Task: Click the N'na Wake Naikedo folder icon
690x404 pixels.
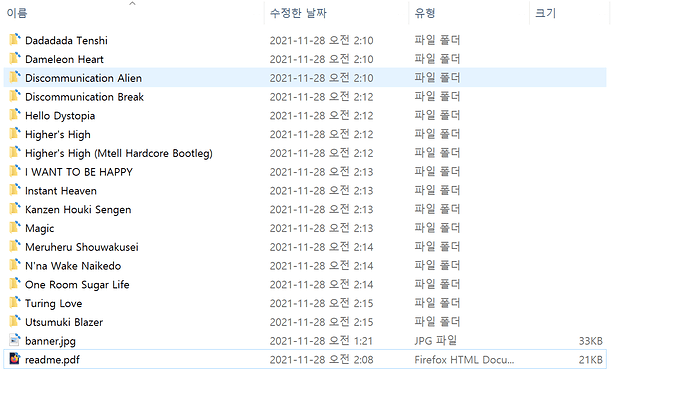Action: (15, 265)
